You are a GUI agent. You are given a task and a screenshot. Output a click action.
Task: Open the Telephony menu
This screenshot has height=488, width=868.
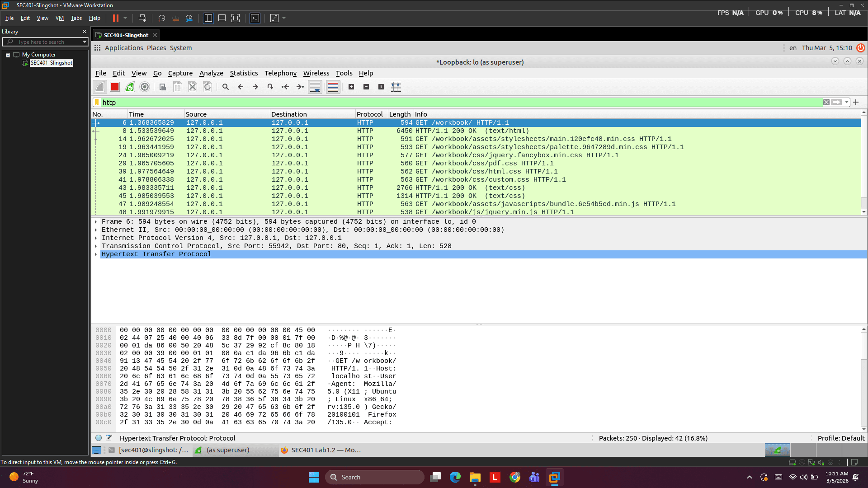(280, 73)
